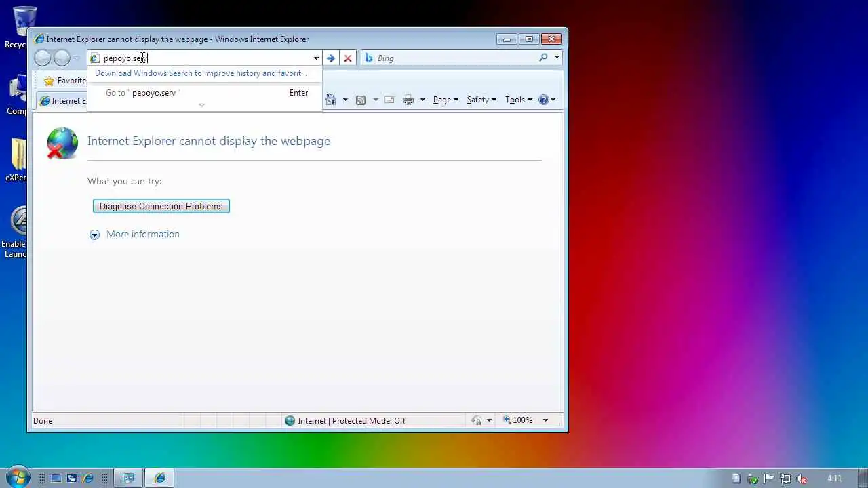Click the Internet Explorer quick launch icon
The width and height of the screenshot is (868, 488).
[88, 478]
